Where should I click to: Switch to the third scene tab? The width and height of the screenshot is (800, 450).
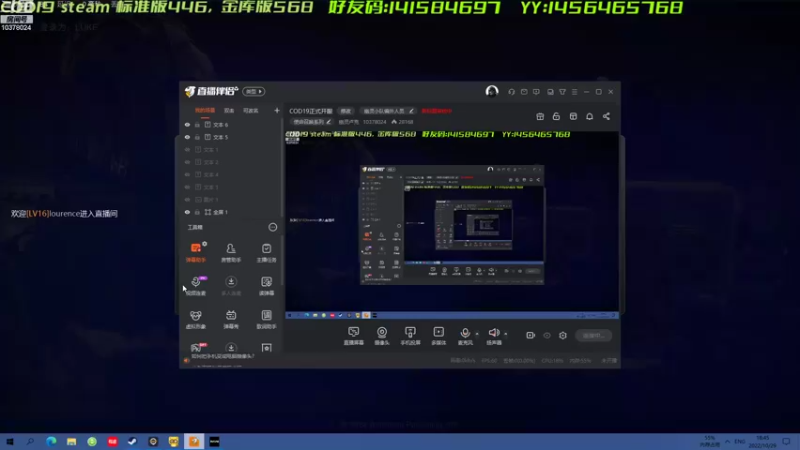point(251,111)
